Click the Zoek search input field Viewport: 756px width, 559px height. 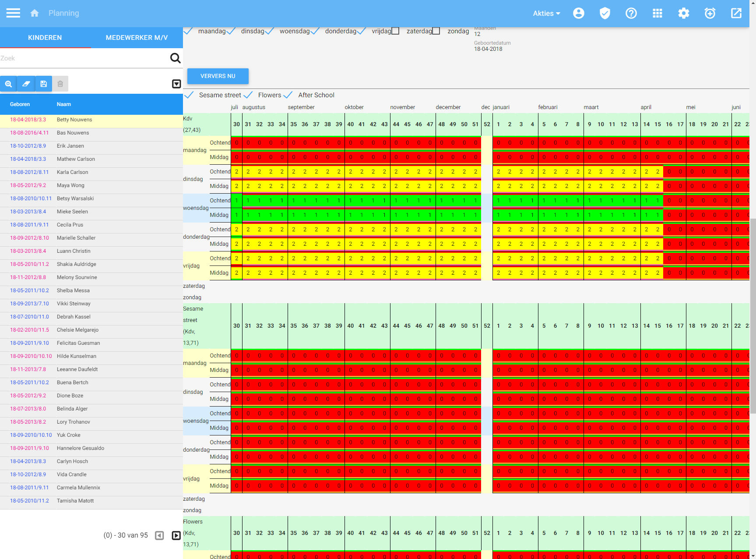click(83, 58)
